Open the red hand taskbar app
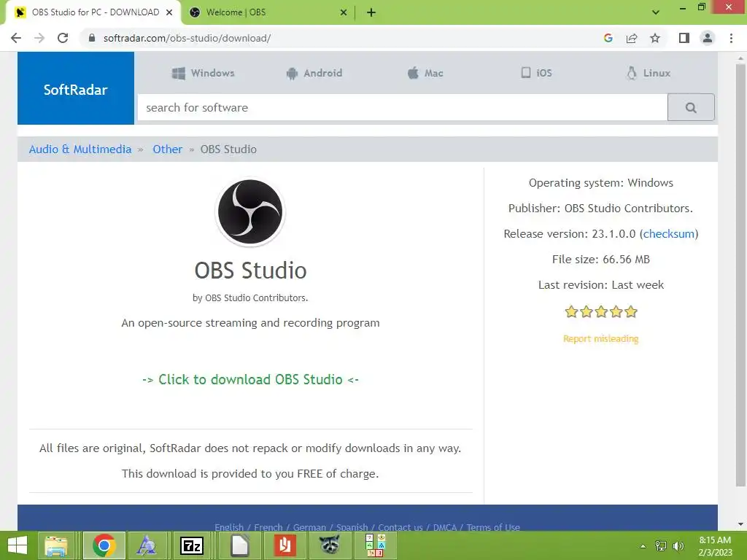Image resolution: width=747 pixels, height=560 pixels. click(285, 545)
